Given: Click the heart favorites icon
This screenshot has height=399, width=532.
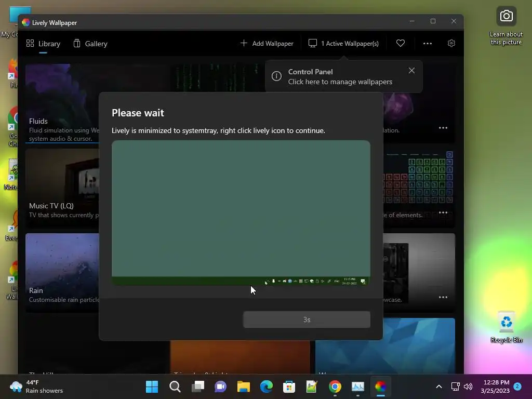Looking at the screenshot, I should point(401,43).
